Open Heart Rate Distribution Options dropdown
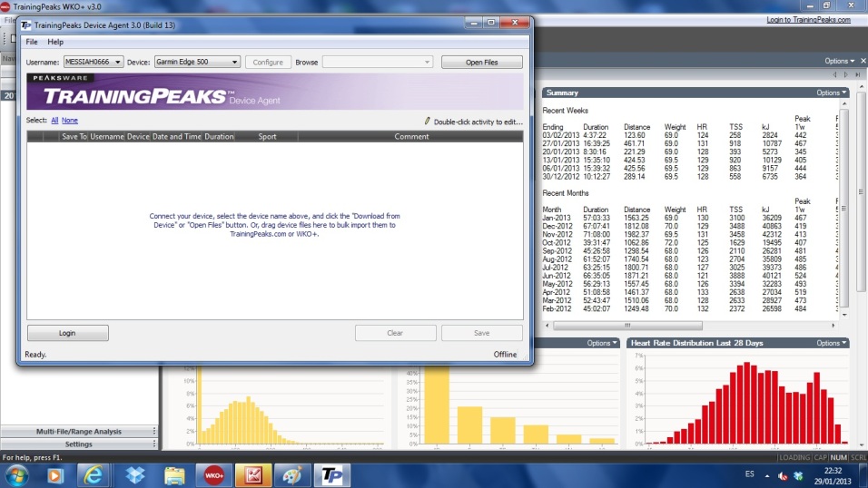The height and width of the screenshot is (488, 868). tap(831, 343)
